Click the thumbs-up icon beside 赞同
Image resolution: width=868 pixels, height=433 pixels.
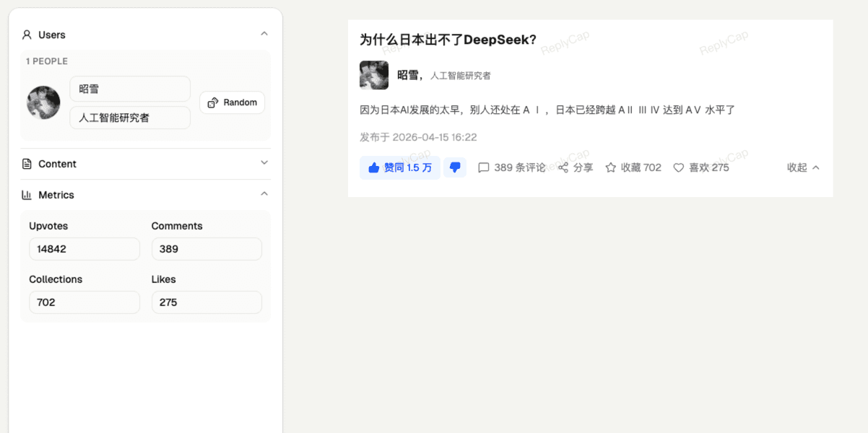coord(374,167)
